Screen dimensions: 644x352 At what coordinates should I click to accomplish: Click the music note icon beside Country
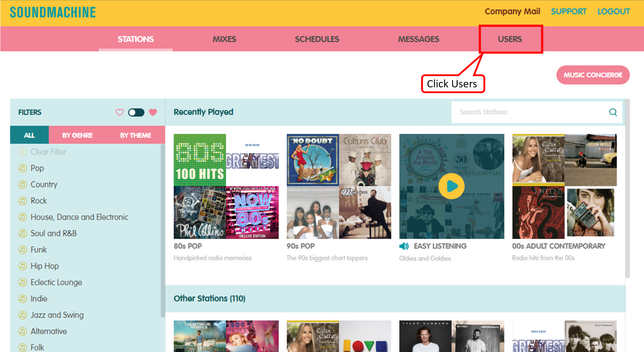click(22, 185)
